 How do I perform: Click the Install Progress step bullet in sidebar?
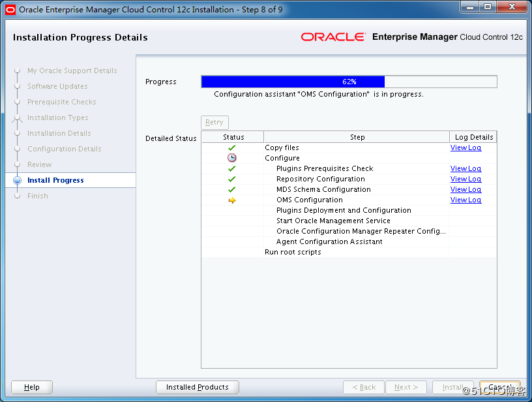coord(18,180)
